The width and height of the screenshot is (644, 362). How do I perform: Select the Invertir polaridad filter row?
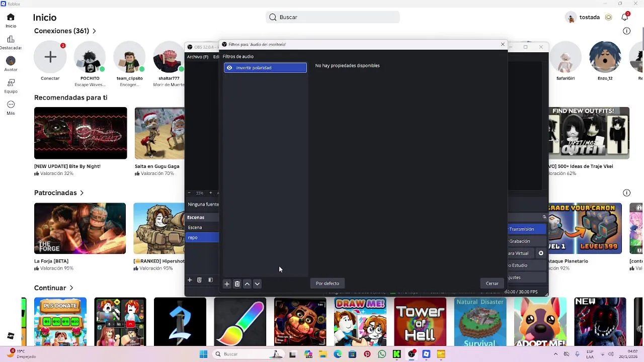pos(265,68)
